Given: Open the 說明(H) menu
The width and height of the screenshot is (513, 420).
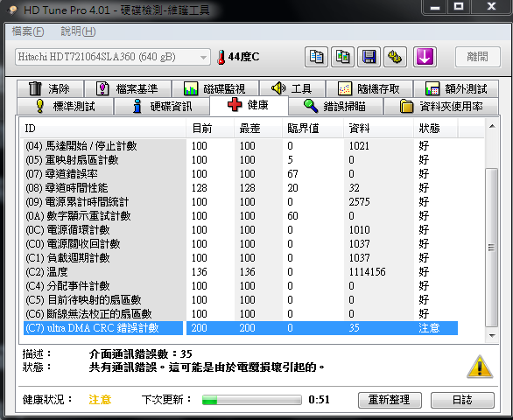Looking at the screenshot, I should (x=78, y=31).
